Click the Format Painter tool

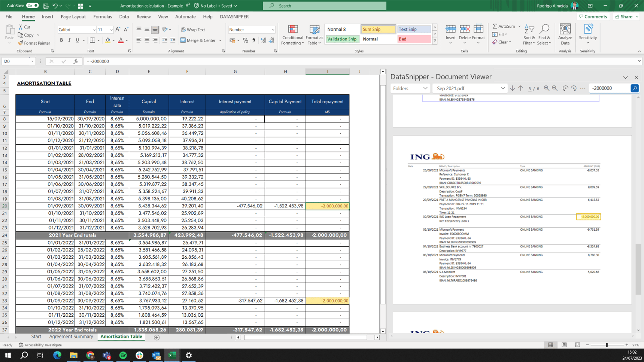pyautogui.click(x=34, y=43)
